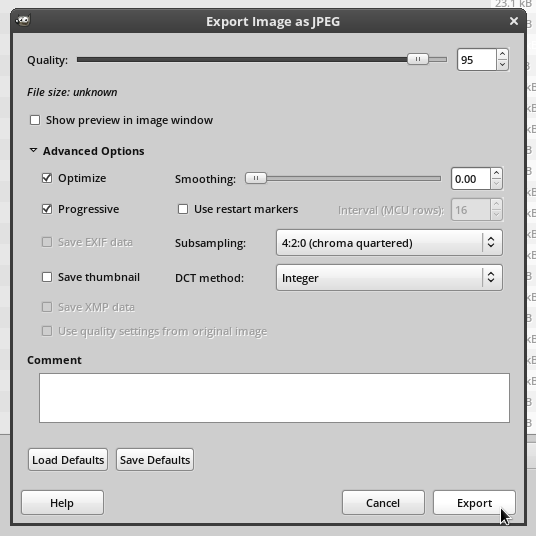The height and width of the screenshot is (536, 536).
Task: Click the Smoothing slider handle
Action: pos(256,178)
